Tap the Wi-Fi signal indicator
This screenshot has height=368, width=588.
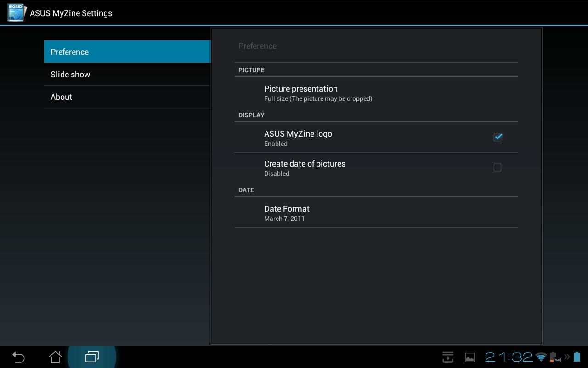pos(541,357)
